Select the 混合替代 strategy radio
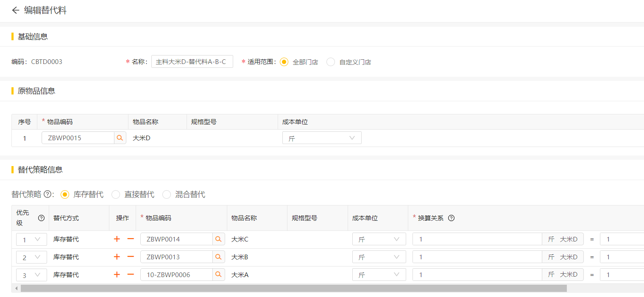Image resolution: width=644 pixels, height=297 pixels. click(x=167, y=194)
